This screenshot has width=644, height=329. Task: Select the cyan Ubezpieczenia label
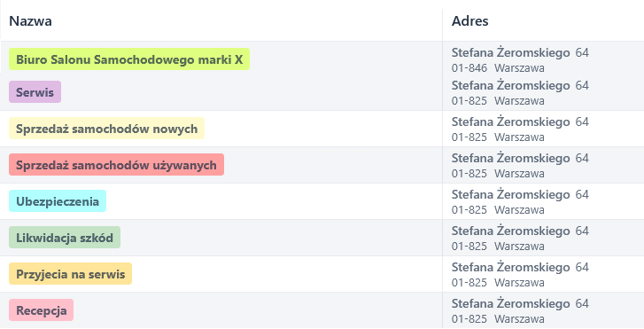coord(58,200)
